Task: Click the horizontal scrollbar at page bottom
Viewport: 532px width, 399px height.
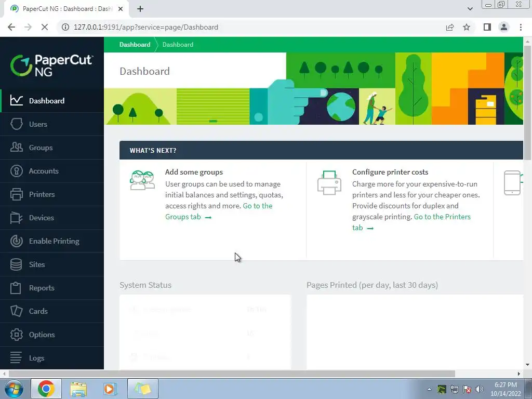Action: pos(232,374)
